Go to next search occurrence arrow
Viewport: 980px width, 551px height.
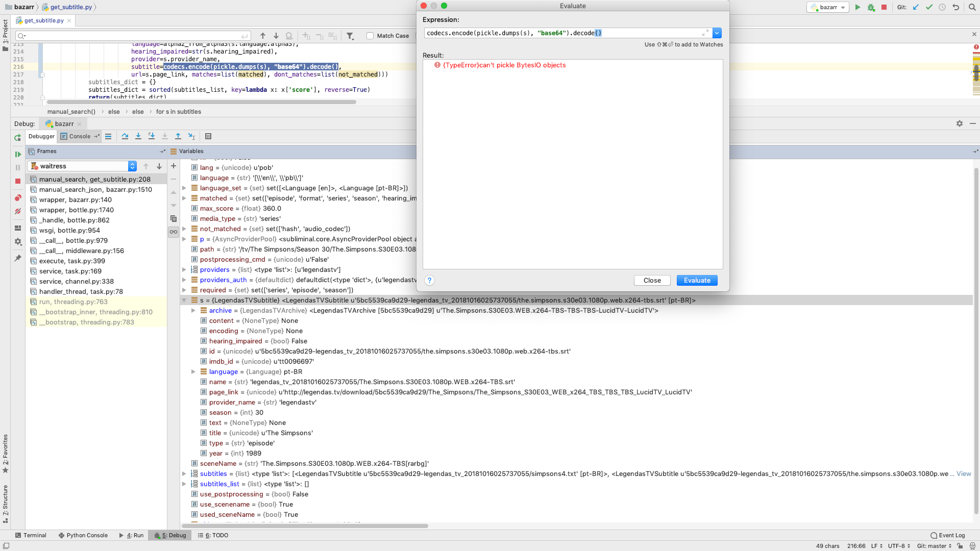pos(276,36)
